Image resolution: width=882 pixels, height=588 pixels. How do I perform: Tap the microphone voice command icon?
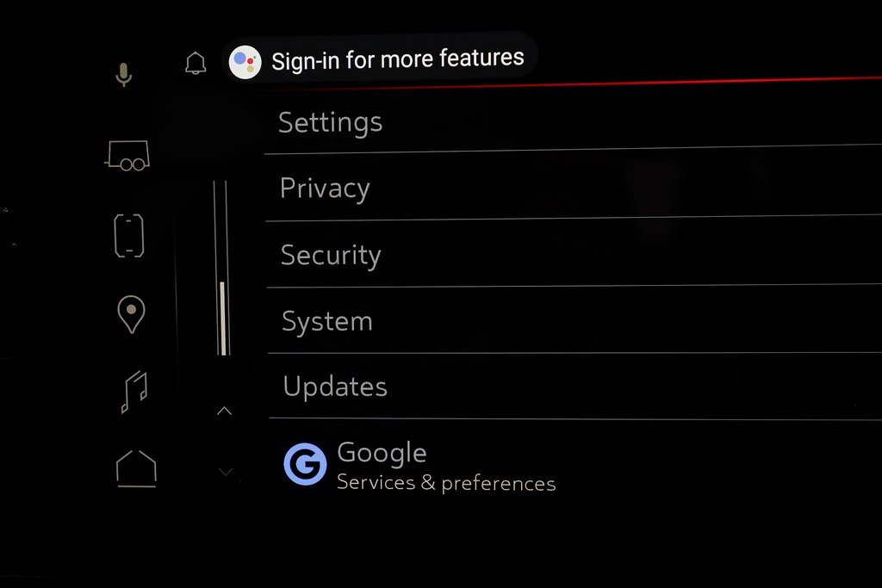coord(124,74)
